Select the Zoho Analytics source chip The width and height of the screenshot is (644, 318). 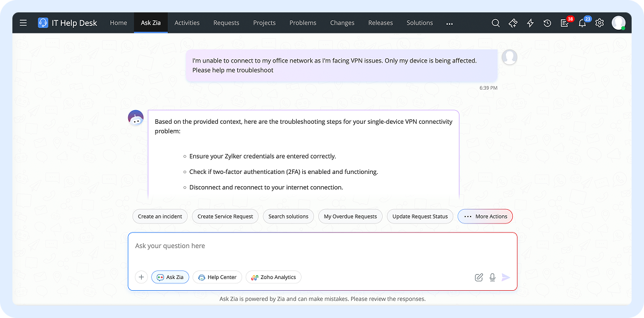[273, 277]
